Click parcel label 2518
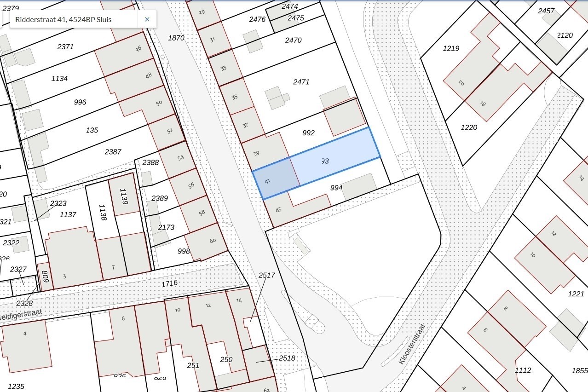The height and width of the screenshot is (392, 588). point(287,358)
